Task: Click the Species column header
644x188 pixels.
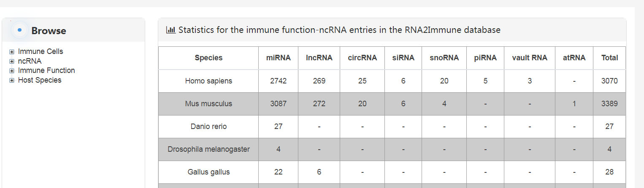Action: point(208,58)
